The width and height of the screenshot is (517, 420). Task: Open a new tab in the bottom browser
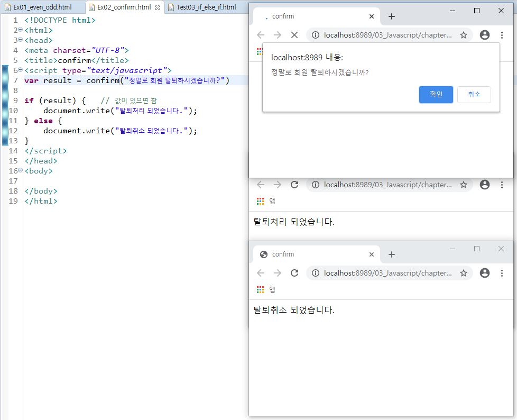(391, 254)
